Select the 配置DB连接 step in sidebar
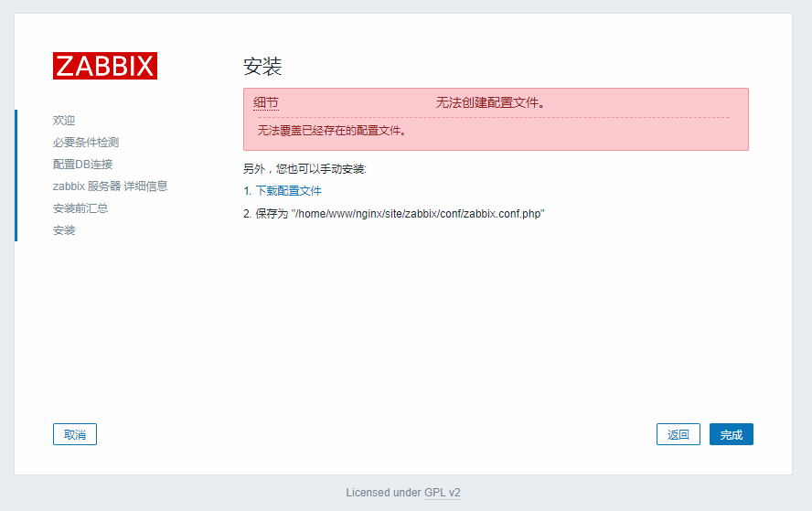Screen dimensions: 812x511 pyautogui.click(x=82, y=165)
